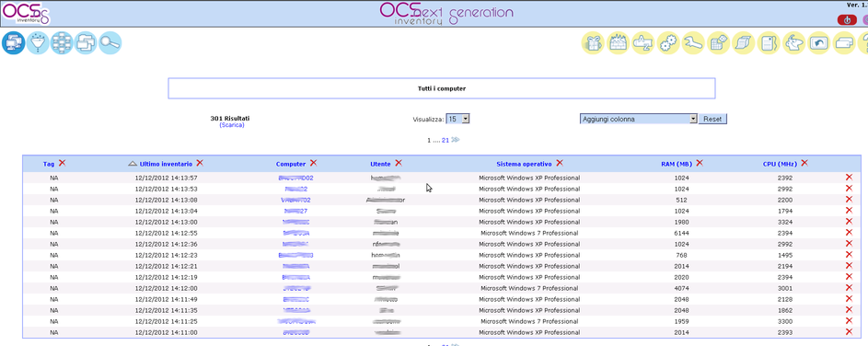This screenshot has width=868, height=346.
Task: Click Windows 7 Professional in 14:12:00 row
Action: 529,288
